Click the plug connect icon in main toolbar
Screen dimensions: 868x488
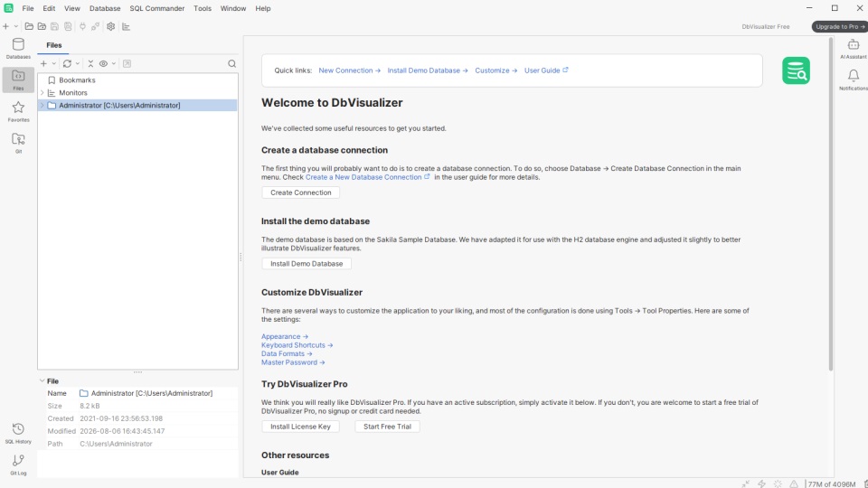point(82,26)
